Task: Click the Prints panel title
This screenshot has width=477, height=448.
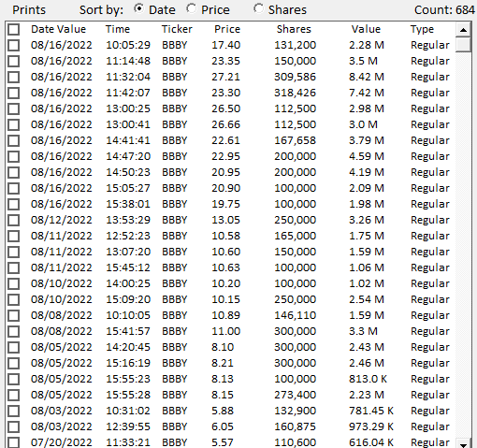Action: 29,10
